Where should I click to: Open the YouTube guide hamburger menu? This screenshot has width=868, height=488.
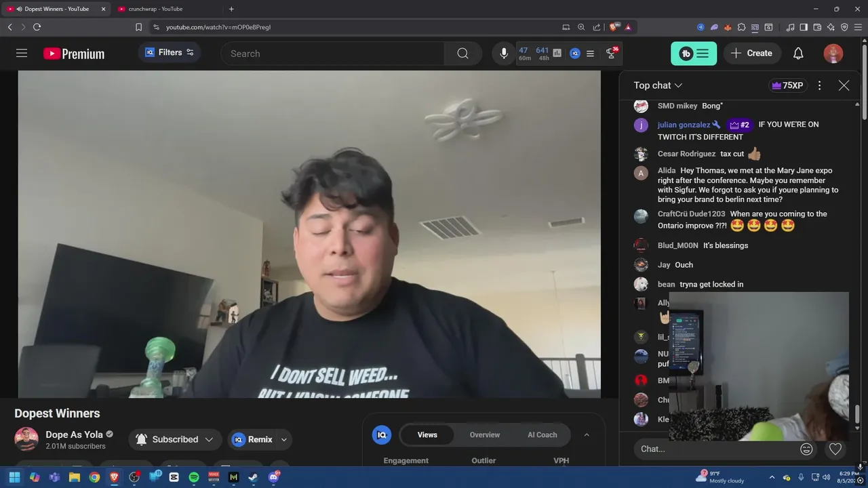pyautogui.click(x=22, y=53)
